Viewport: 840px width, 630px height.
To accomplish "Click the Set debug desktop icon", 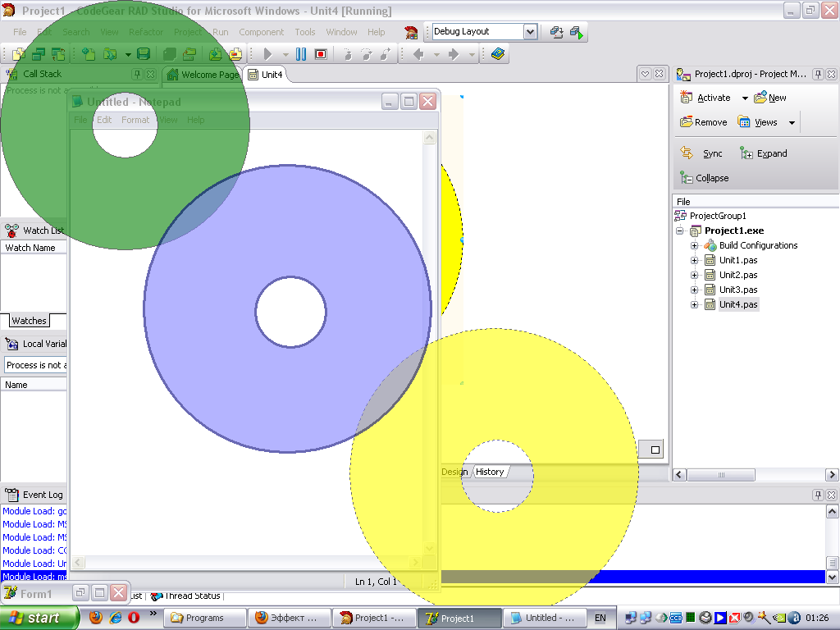I will 577,32.
